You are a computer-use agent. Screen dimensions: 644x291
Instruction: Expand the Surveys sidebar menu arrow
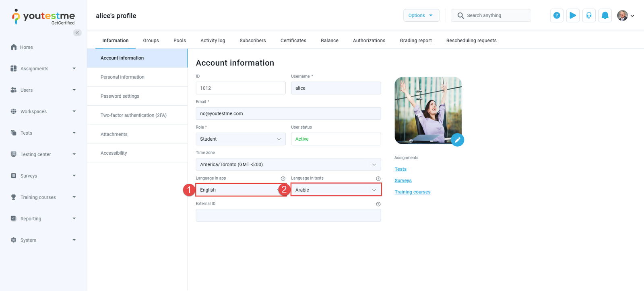[74, 176]
